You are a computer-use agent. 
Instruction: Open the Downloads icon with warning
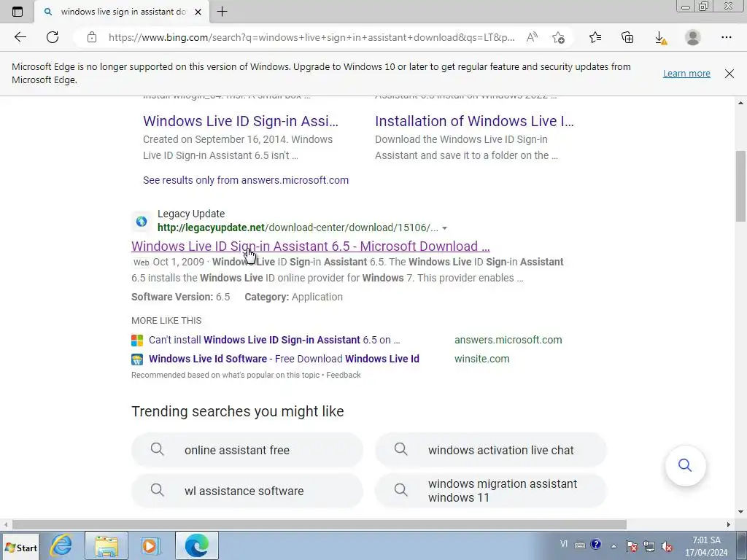click(660, 38)
